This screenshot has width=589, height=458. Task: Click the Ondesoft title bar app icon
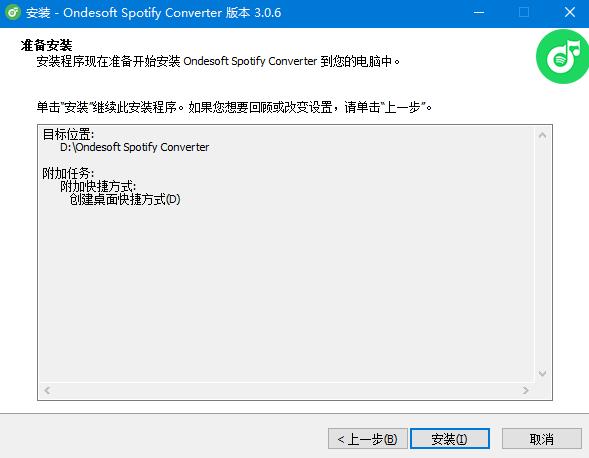[13, 12]
